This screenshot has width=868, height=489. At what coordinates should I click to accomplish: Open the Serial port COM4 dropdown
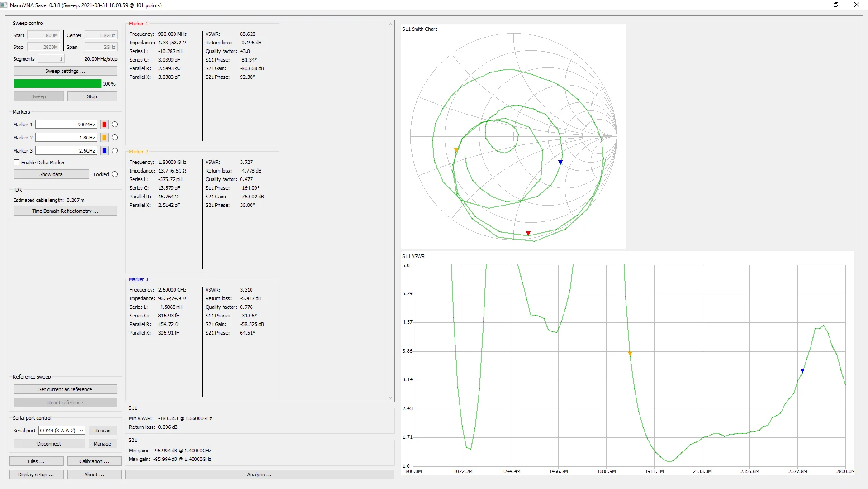(62, 431)
